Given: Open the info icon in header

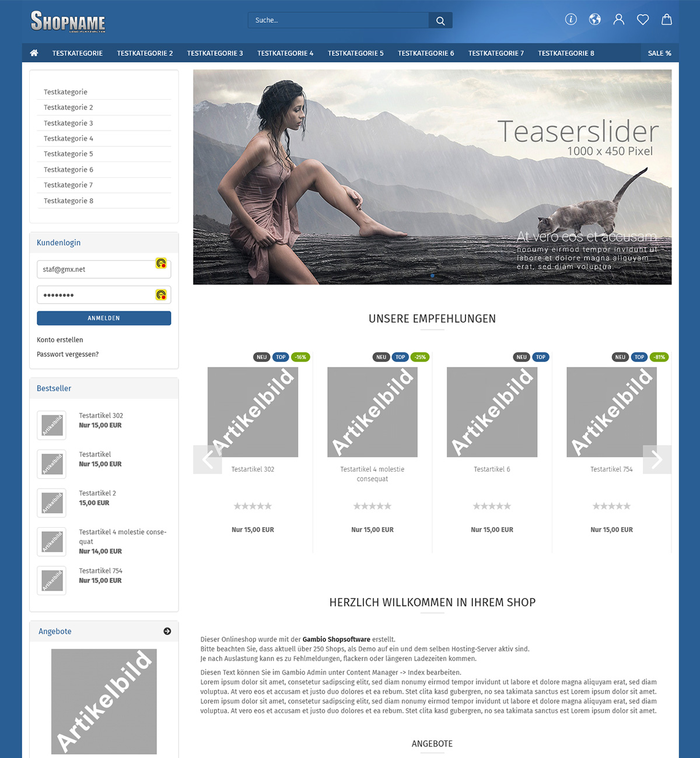Looking at the screenshot, I should [x=571, y=19].
